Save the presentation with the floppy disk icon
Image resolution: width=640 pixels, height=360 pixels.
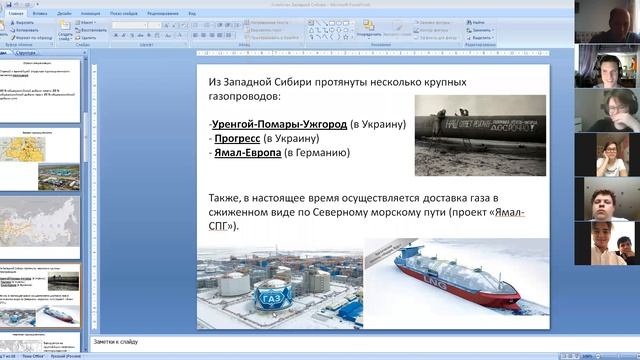pos(9,4)
